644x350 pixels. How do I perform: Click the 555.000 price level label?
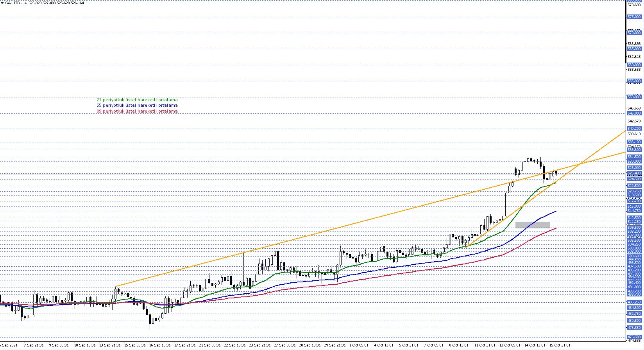click(634, 81)
